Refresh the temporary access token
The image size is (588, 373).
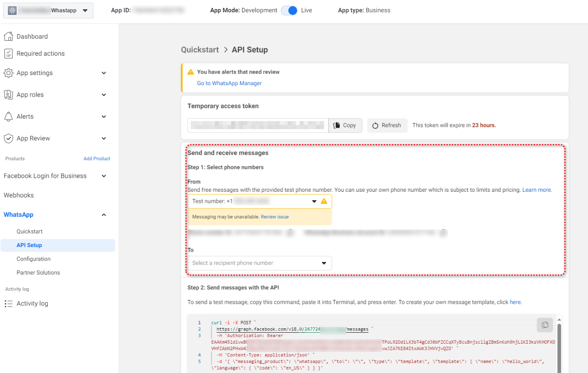coord(387,125)
